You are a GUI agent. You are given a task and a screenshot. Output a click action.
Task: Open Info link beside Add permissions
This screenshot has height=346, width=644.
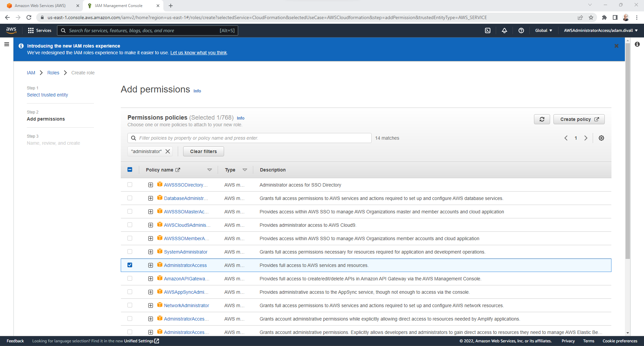pyautogui.click(x=197, y=91)
